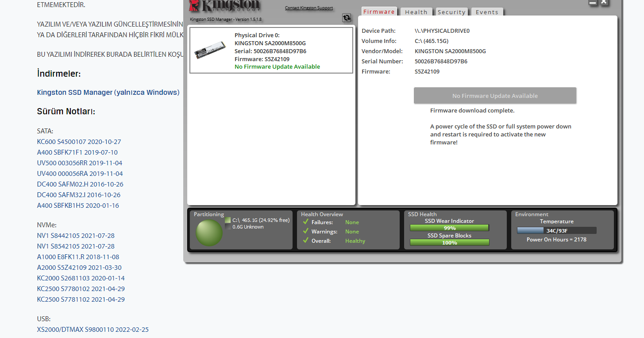The width and height of the screenshot is (644, 338).
Task: Click the UV400 000056RA firmware link
Action: click(x=80, y=174)
